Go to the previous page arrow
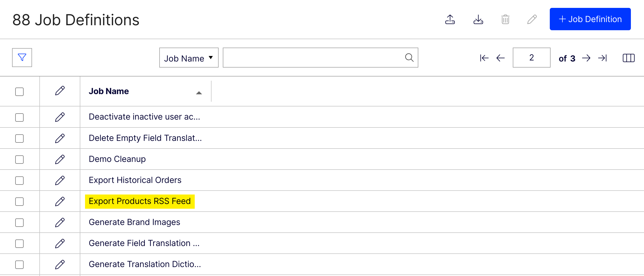 [x=500, y=58]
